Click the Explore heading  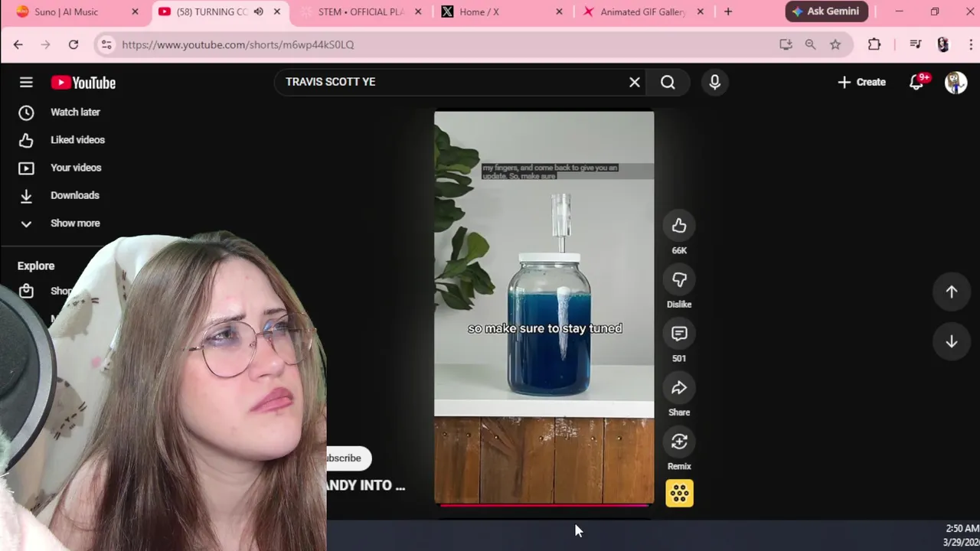pos(36,266)
